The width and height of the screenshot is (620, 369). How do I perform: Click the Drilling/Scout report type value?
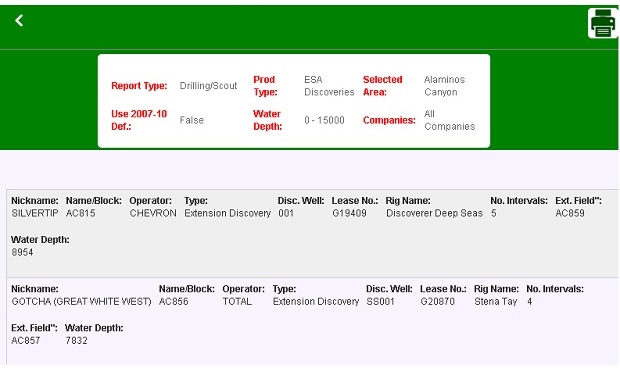[208, 86]
